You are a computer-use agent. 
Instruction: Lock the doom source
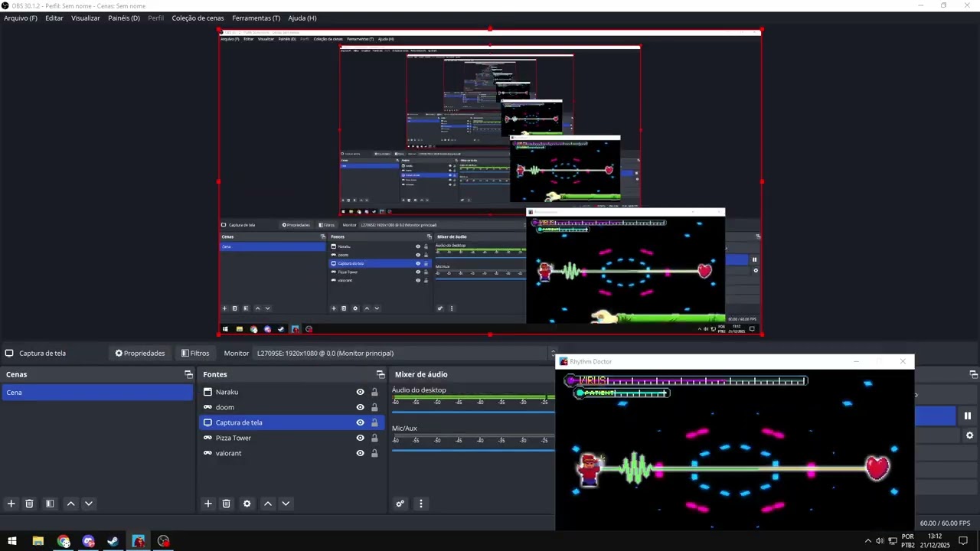374,407
